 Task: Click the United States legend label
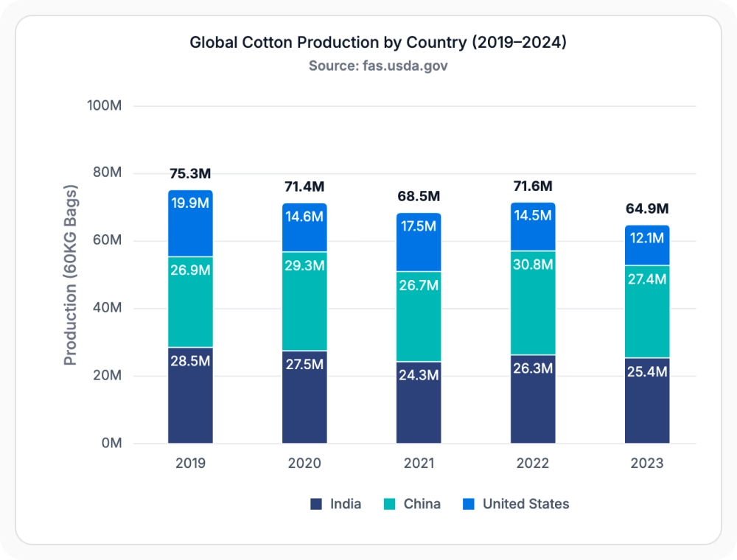[x=526, y=504]
